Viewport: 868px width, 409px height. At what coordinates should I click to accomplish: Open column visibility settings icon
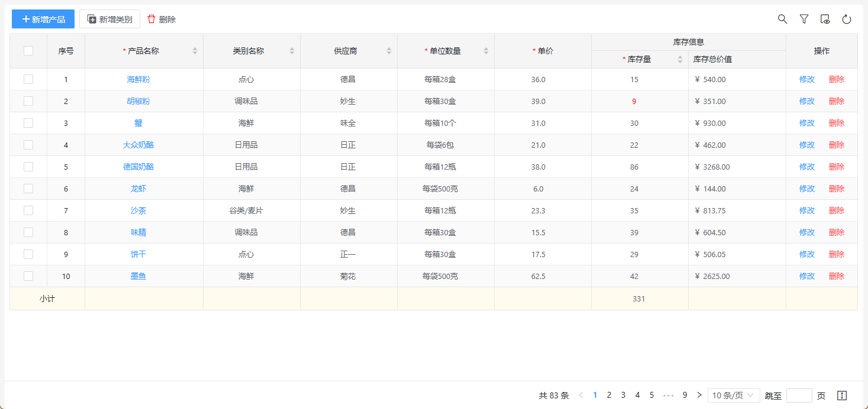(x=825, y=19)
